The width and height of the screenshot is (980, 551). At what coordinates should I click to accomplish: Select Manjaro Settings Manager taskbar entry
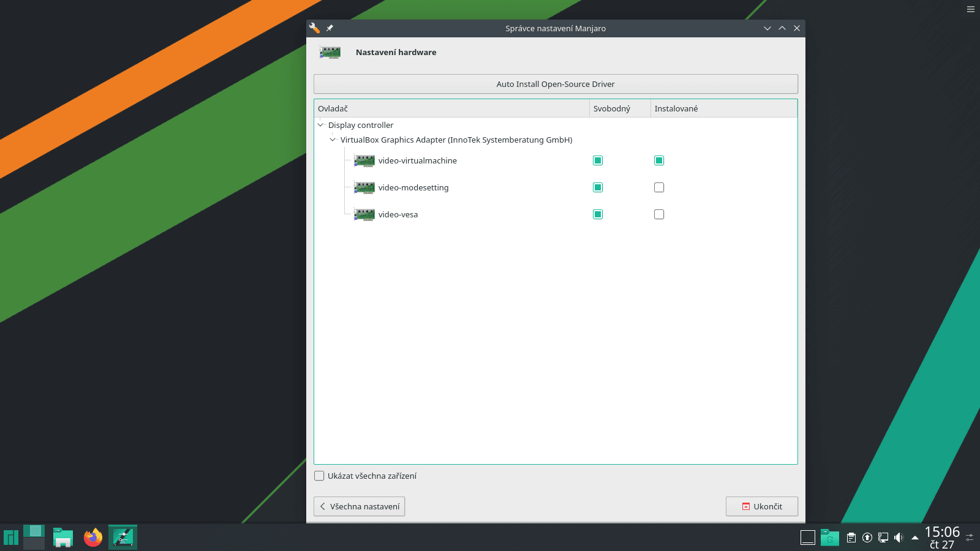pyautogui.click(x=123, y=538)
